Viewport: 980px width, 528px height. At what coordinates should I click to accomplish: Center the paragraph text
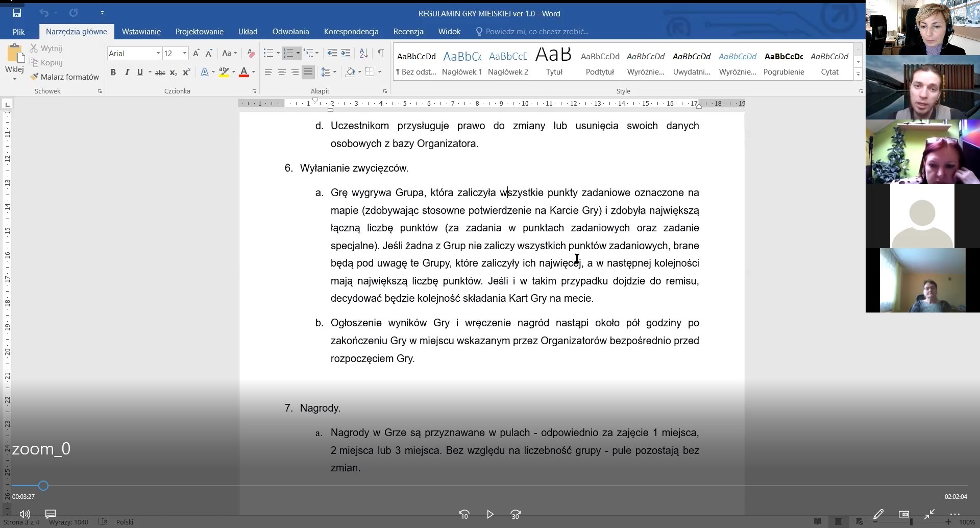(281, 73)
